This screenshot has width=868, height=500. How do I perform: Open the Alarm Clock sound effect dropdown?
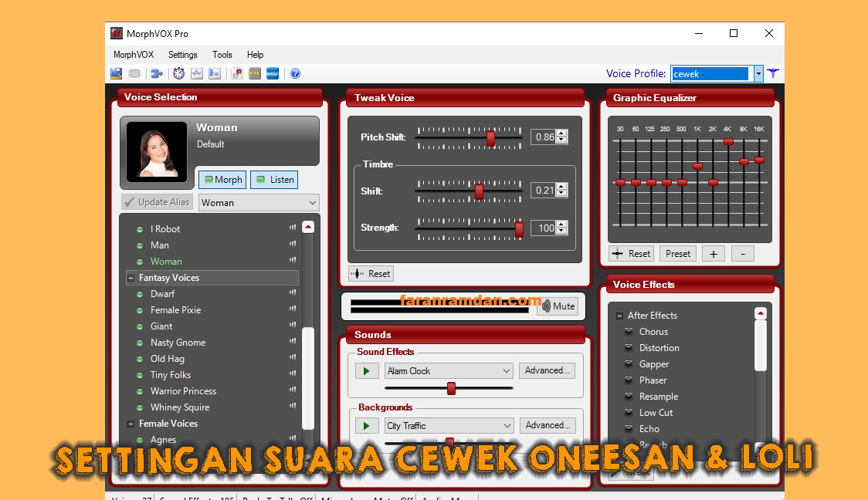click(506, 371)
